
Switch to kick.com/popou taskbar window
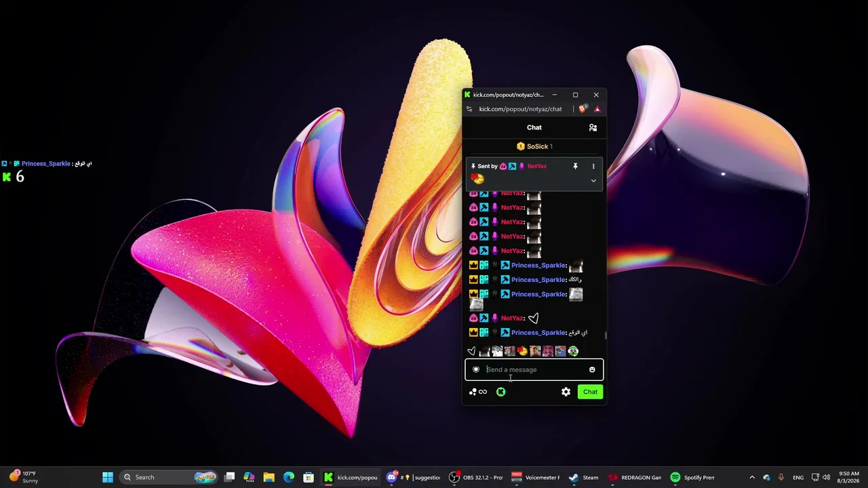click(x=351, y=477)
